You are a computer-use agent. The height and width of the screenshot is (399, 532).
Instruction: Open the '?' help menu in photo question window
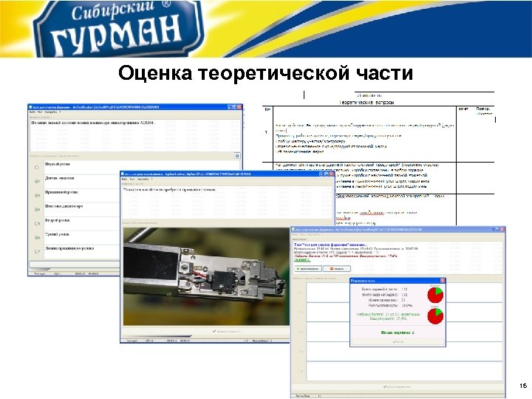[152, 179]
